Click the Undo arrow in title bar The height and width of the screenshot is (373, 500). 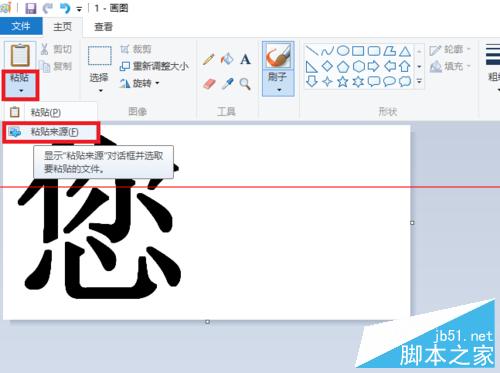point(65,8)
